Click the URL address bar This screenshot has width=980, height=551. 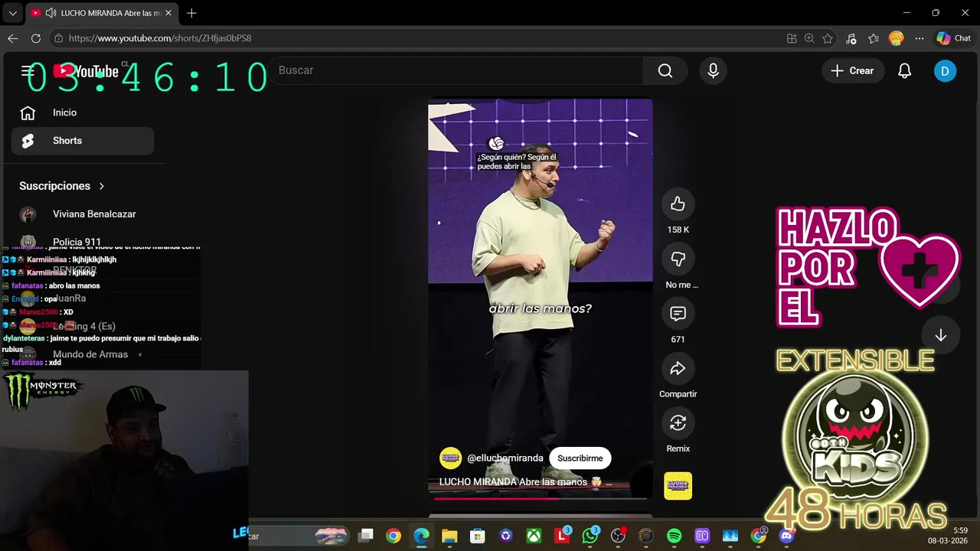(421, 38)
